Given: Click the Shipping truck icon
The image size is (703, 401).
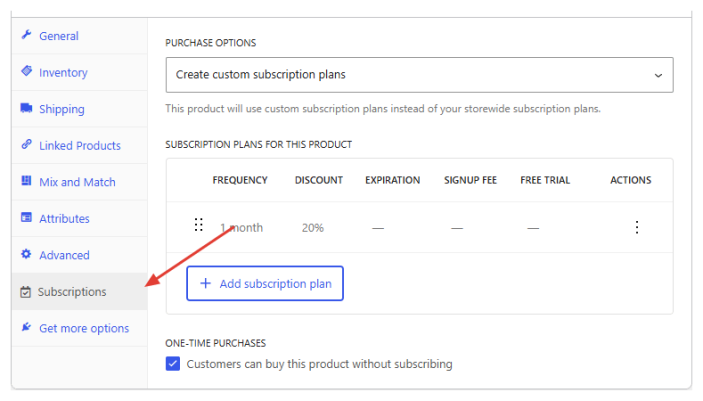Looking at the screenshot, I should [x=26, y=108].
